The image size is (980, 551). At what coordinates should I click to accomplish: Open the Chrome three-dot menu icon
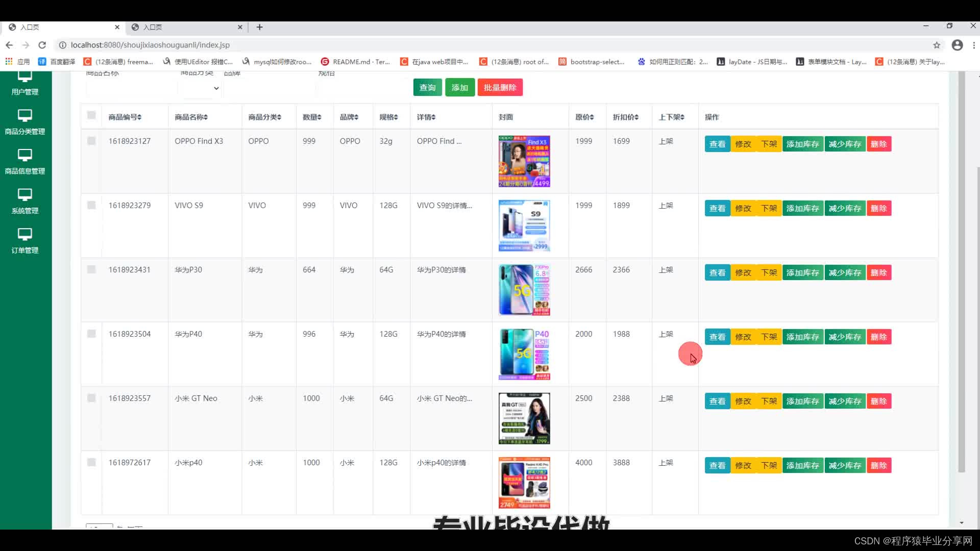point(974,45)
